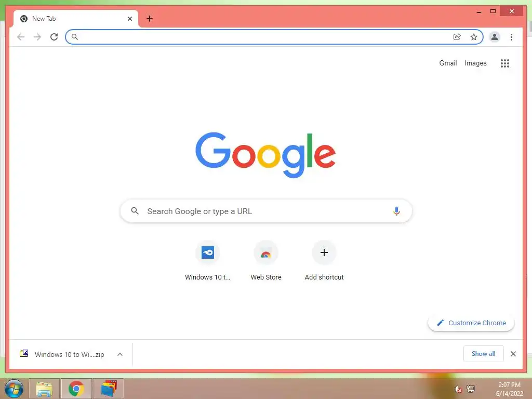Close the New Tab tab

point(129,19)
